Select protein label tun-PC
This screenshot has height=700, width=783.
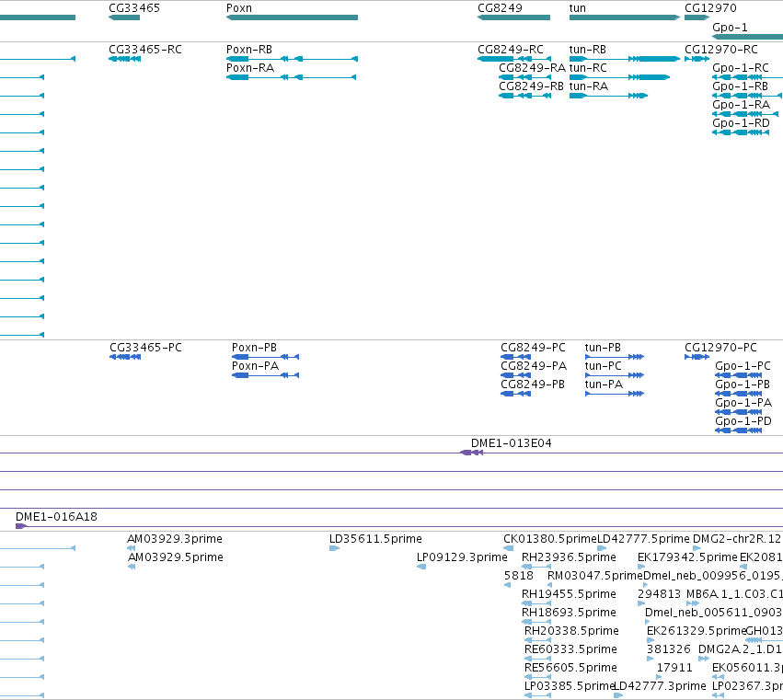tap(604, 366)
